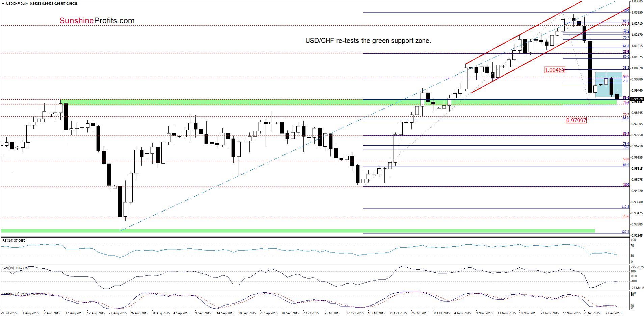Click the 2 Oct 2015 date label
The height and width of the screenshot is (316, 644).
click(311, 313)
